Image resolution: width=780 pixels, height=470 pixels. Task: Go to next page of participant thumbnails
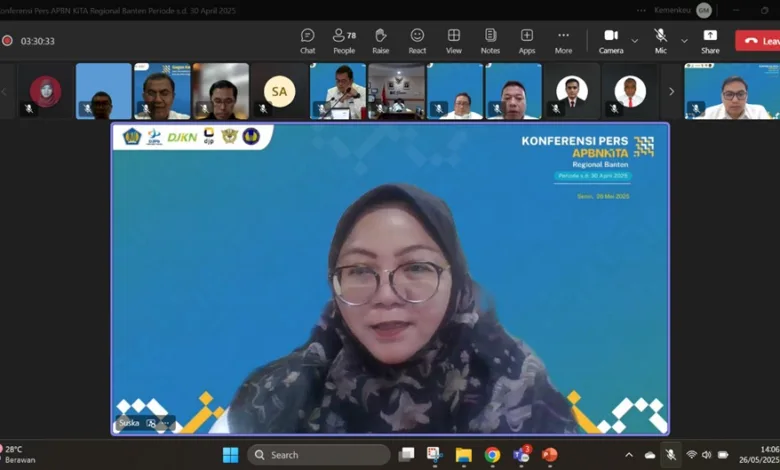click(x=671, y=91)
